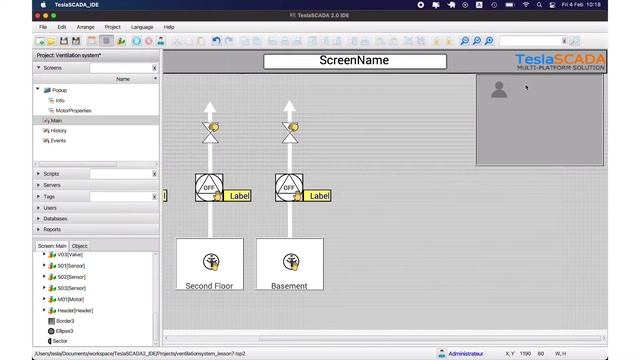This screenshot has height=360, width=640.
Task: Select the History screen
Action: [59, 131]
